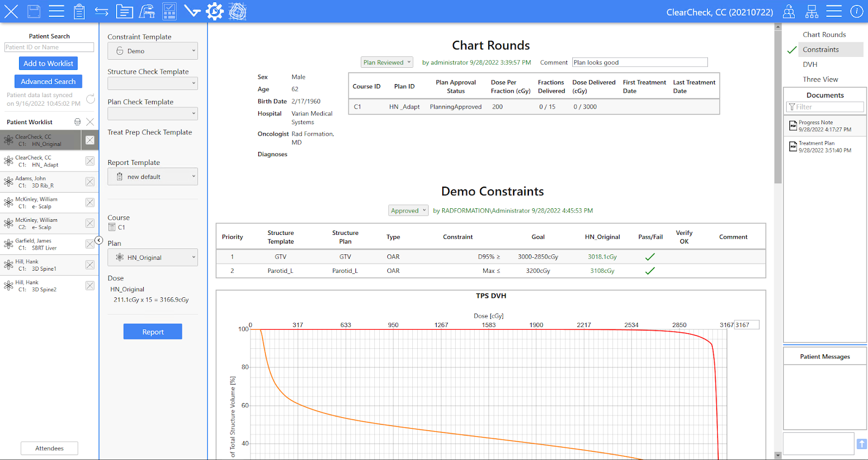Open the Report Template dropdown
The image size is (868, 460).
tap(152, 177)
